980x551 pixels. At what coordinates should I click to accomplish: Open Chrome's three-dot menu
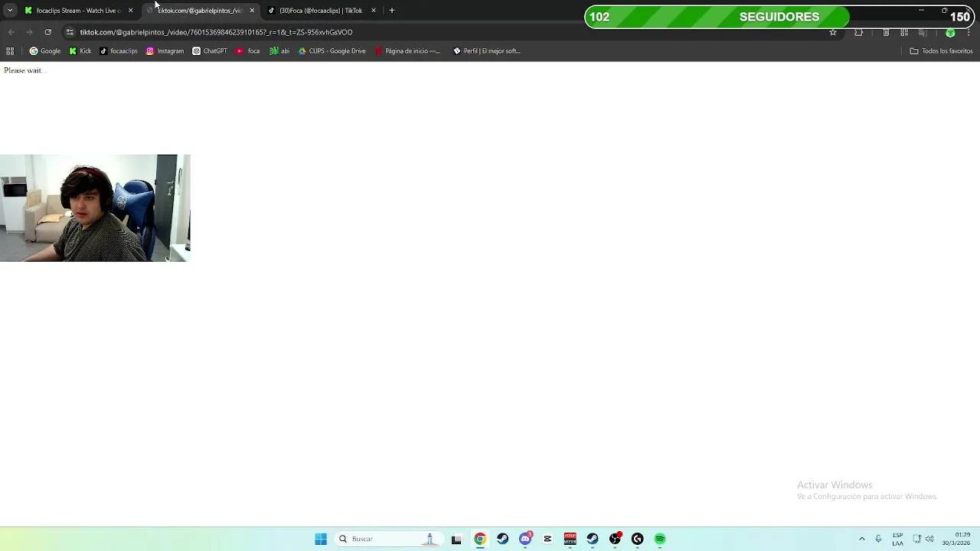click(969, 32)
